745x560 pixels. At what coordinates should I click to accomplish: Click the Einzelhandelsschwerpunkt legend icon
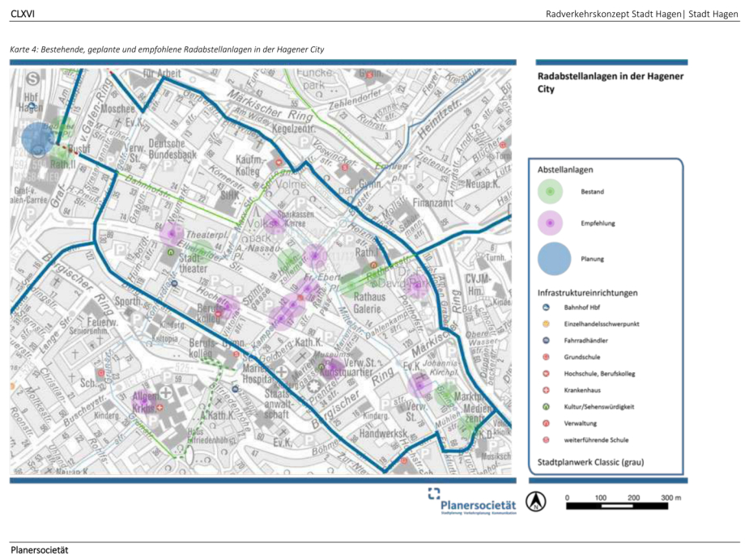pyautogui.click(x=546, y=324)
